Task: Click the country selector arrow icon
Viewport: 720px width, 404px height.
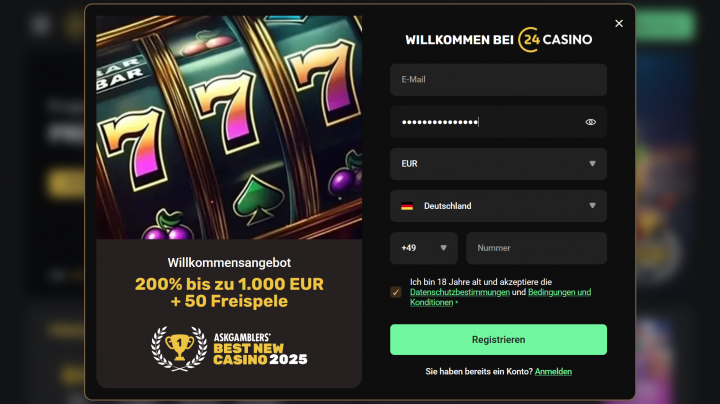Action: (x=592, y=206)
